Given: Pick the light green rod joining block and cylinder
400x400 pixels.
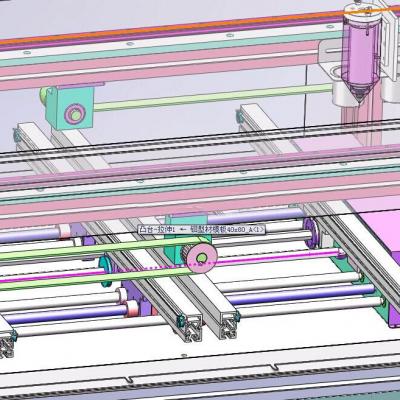Looking at the screenshot, I should pyautogui.click(x=212, y=97).
